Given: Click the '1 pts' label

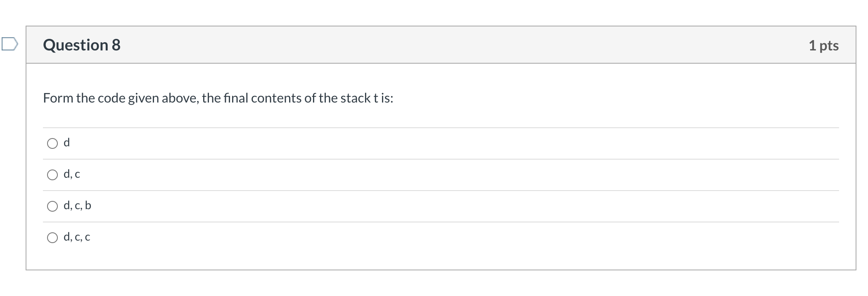Looking at the screenshot, I should pos(824,45).
